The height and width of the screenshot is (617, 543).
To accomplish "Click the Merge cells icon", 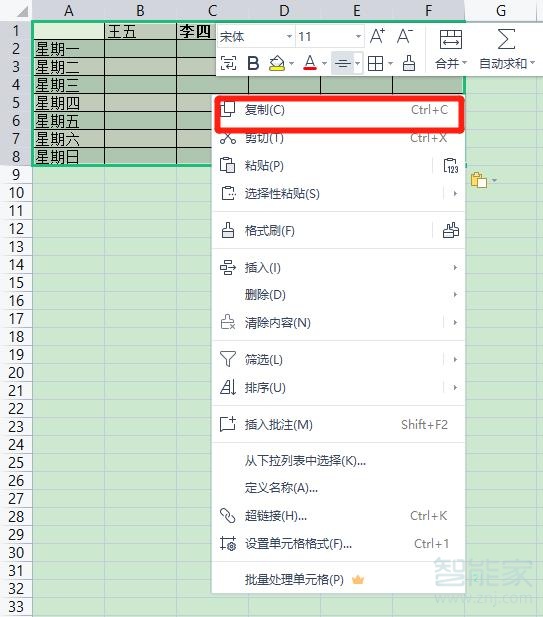I will coord(451,39).
